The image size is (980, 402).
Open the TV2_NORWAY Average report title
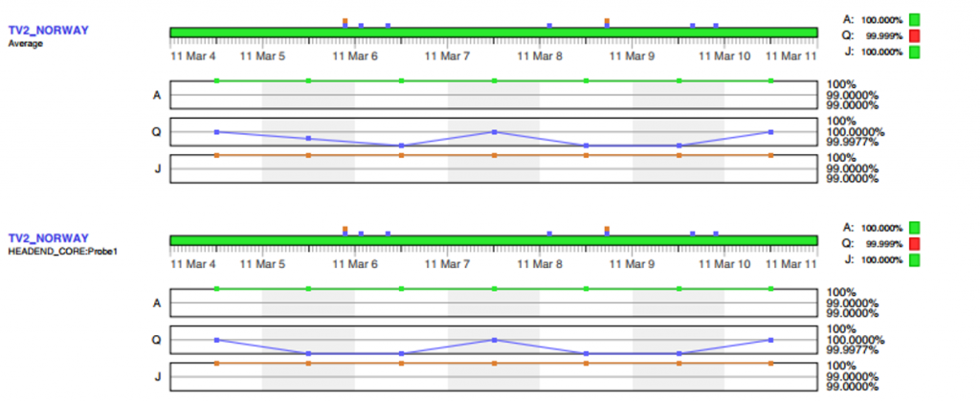pos(48,31)
